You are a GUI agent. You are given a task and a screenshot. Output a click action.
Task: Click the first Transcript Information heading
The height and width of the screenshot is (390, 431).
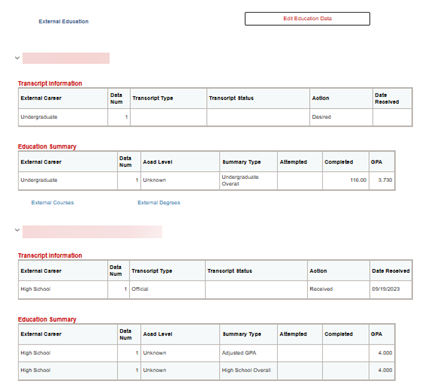pyautogui.click(x=50, y=83)
